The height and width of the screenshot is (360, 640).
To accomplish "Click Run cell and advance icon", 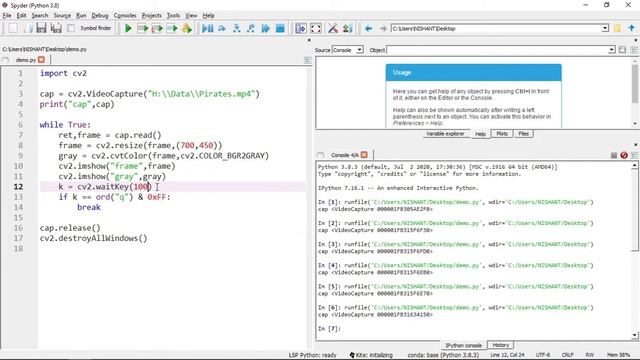I will tap(157, 28).
